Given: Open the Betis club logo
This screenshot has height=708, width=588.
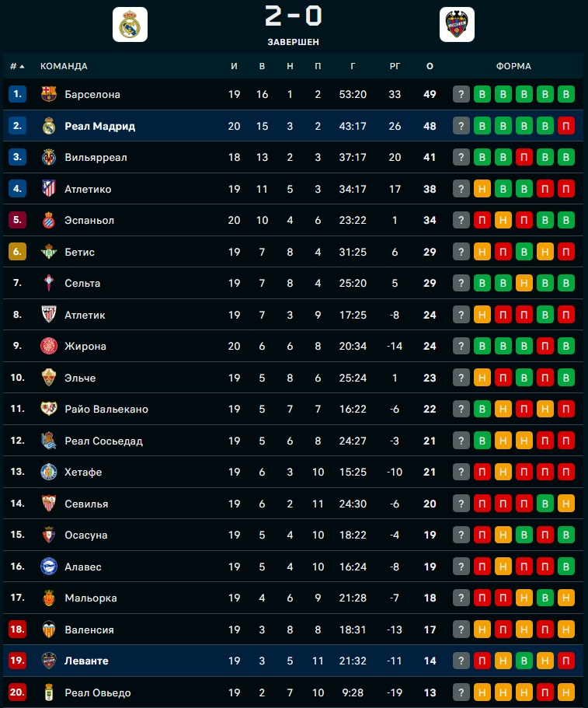Looking at the screenshot, I should (49, 252).
